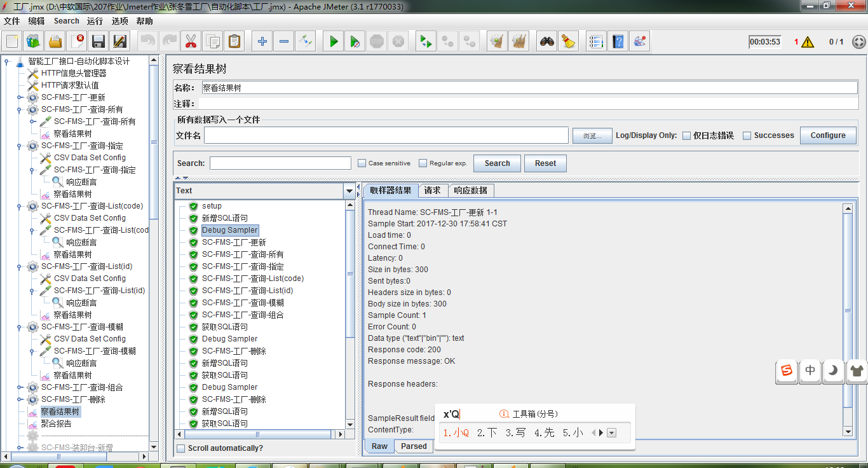Image resolution: width=868 pixels, height=468 pixels.
Task: Toggle the Case sensitive checkbox
Action: [x=362, y=163]
